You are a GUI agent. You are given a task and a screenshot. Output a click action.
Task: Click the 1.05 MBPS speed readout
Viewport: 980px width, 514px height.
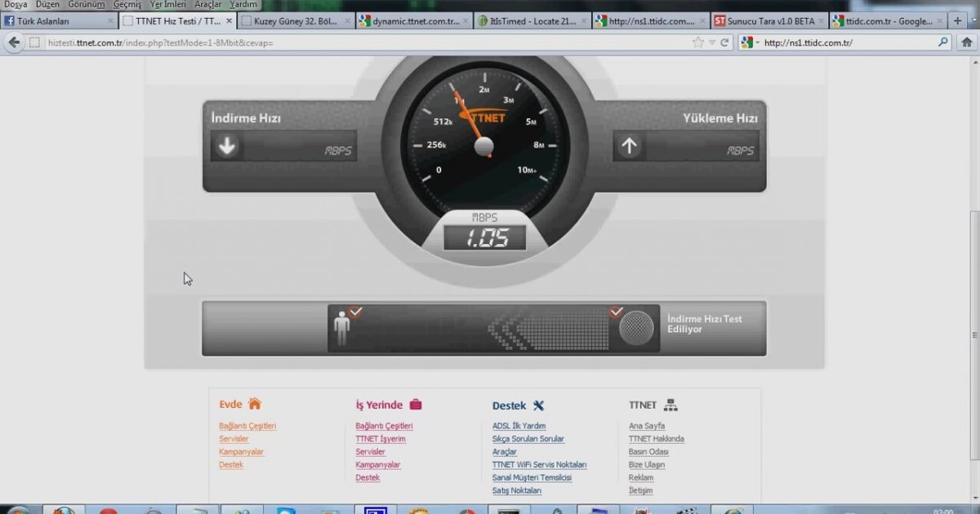coord(485,237)
